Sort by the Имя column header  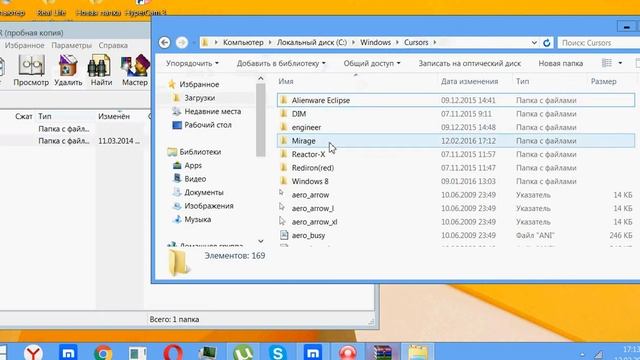286,81
